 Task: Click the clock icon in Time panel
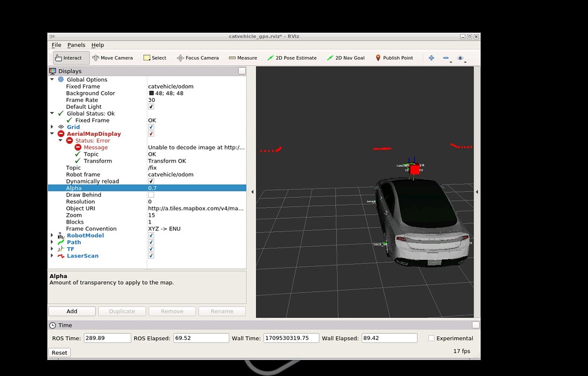tap(53, 325)
